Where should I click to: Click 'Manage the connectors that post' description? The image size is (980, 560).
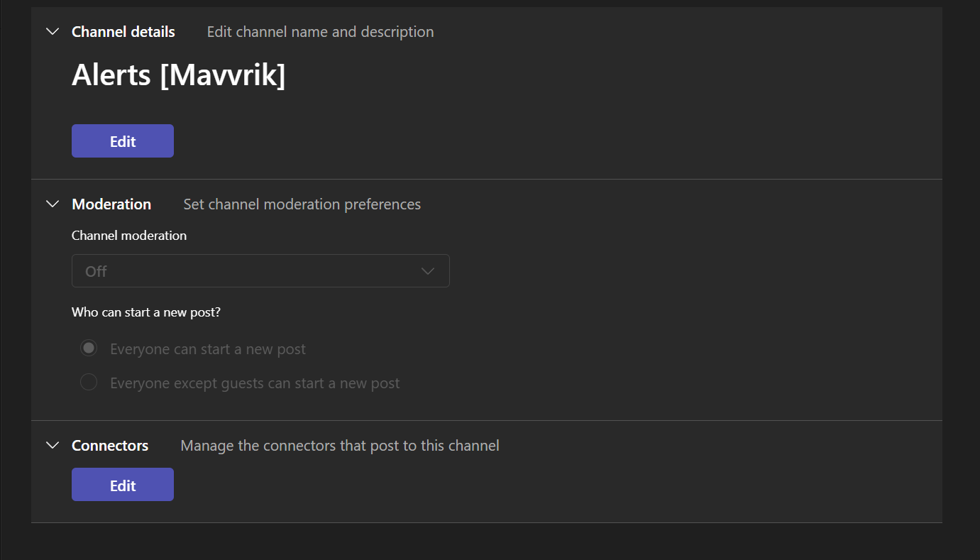coord(340,446)
